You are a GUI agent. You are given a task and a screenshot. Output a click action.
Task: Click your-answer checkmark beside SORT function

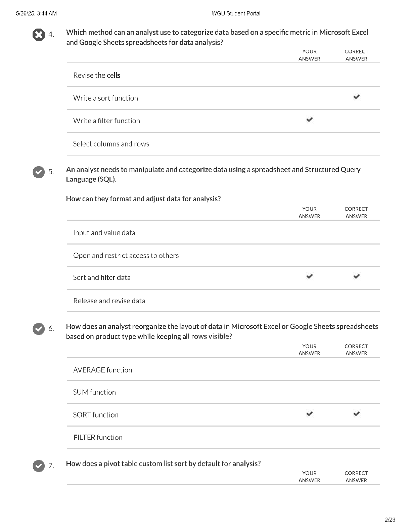309,414
